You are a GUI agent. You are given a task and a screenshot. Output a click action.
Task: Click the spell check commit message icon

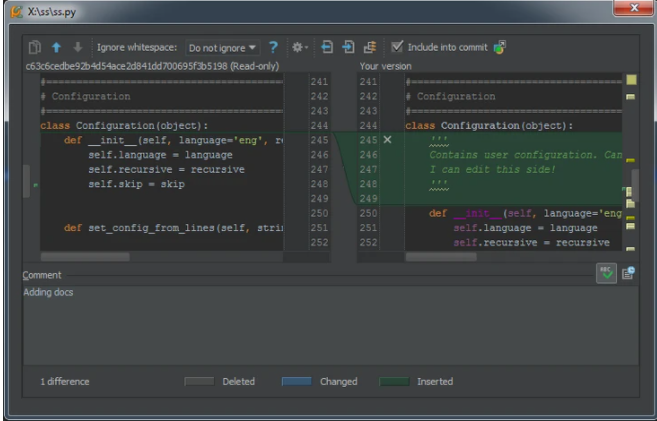pyautogui.click(x=606, y=274)
